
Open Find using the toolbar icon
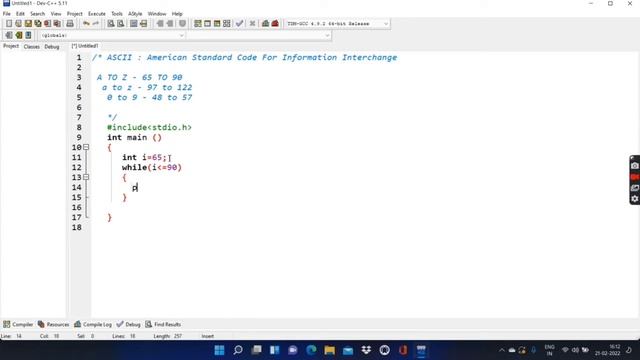click(x=111, y=24)
